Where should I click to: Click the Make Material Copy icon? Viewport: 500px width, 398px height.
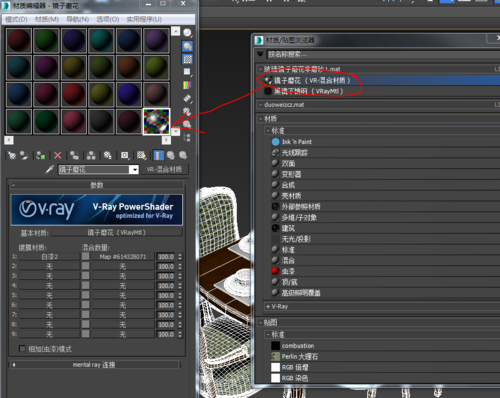(x=74, y=155)
